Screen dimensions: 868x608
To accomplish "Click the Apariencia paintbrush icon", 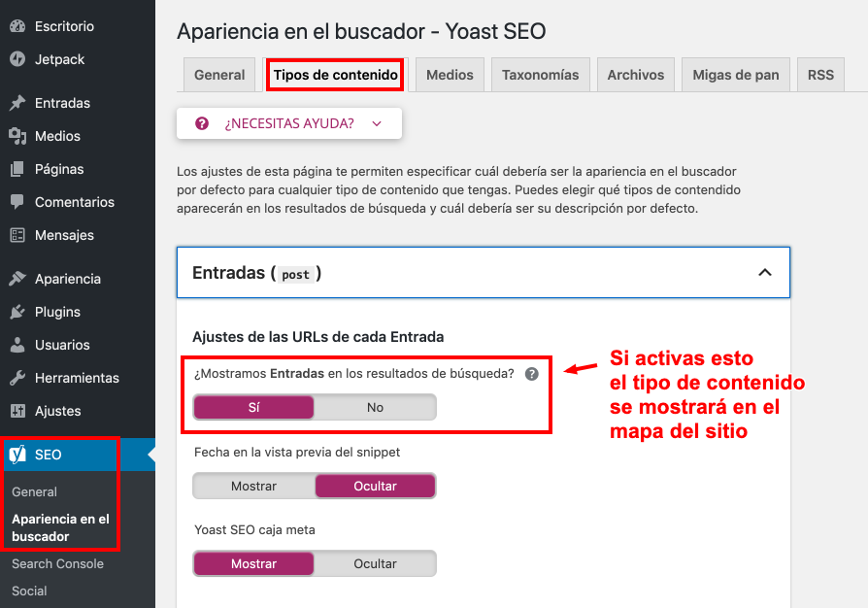I will (x=17, y=279).
